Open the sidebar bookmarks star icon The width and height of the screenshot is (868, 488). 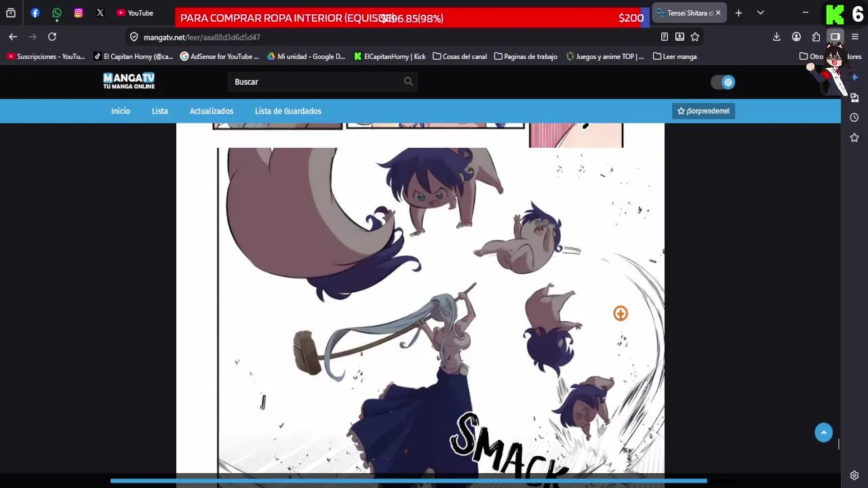pyautogui.click(x=854, y=138)
